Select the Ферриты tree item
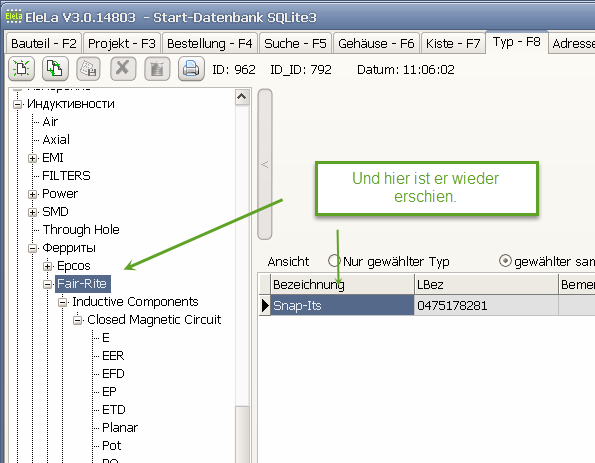595x463 pixels. click(69, 247)
